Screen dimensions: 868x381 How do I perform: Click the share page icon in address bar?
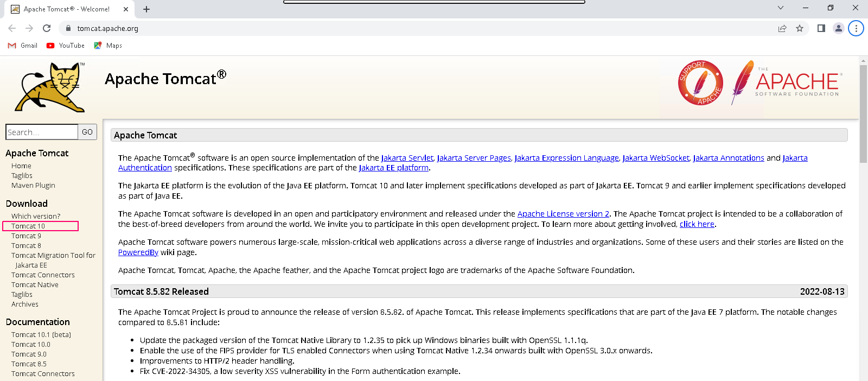782,28
